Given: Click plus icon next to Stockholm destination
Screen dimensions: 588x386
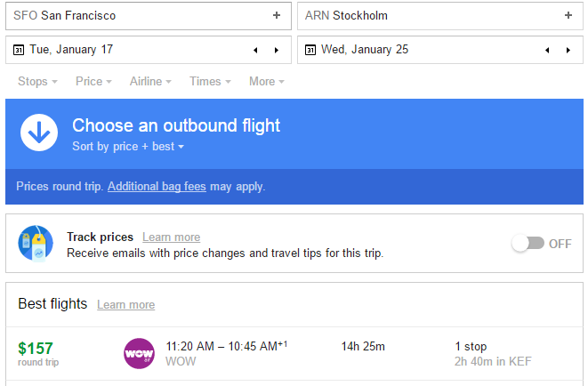Looking at the screenshot, I should 568,15.
